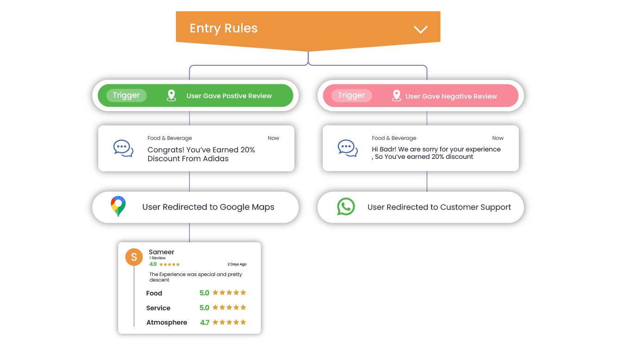Select the pink Trigger badge
The width and height of the screenshot is (644, 345).
(x=351, y=95)
